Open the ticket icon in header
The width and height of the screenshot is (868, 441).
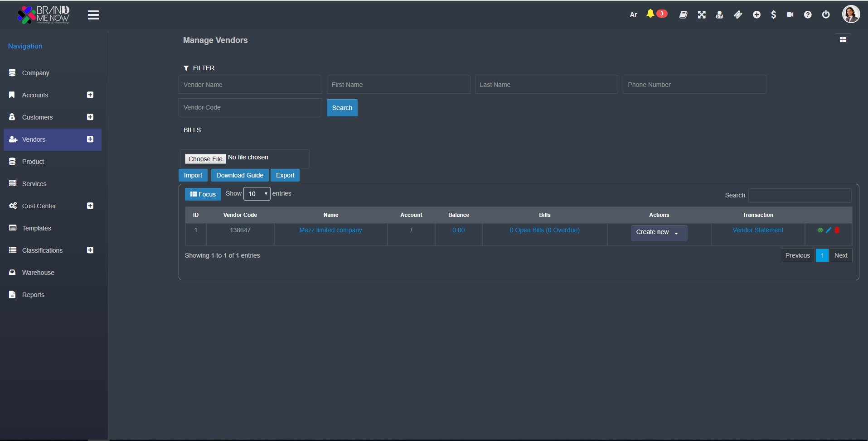click(x=738, y=15)
